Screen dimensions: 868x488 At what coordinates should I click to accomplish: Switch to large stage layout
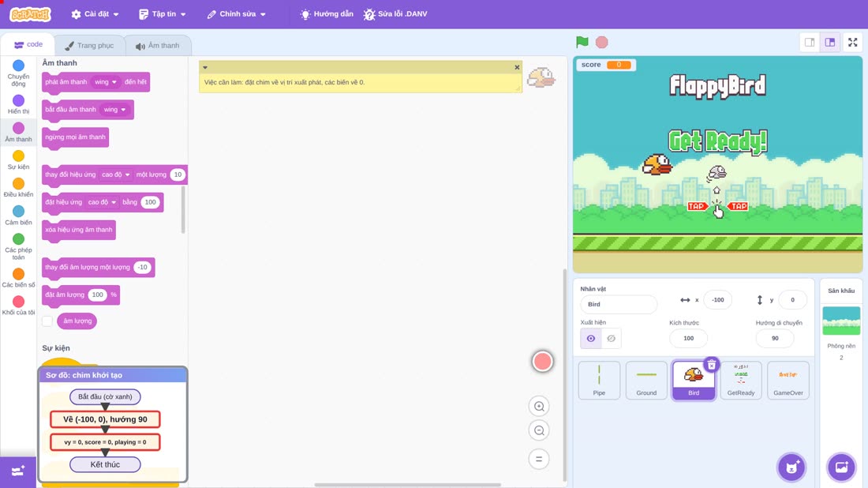(x=830, y=42)
